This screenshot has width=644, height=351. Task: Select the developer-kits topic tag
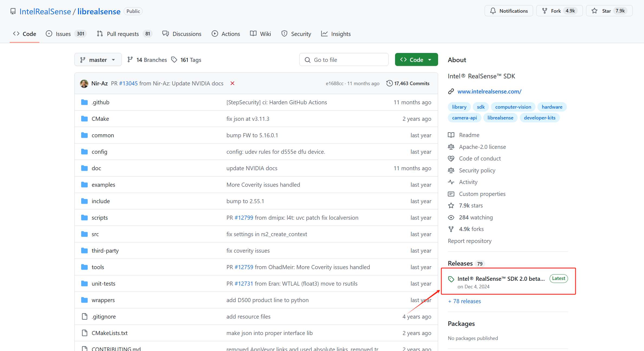(540, 118)
